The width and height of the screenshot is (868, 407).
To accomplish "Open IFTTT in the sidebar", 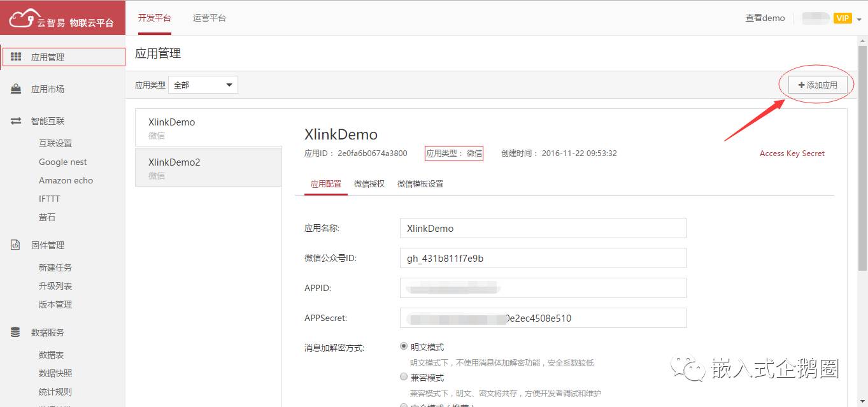I will point(49,199).
